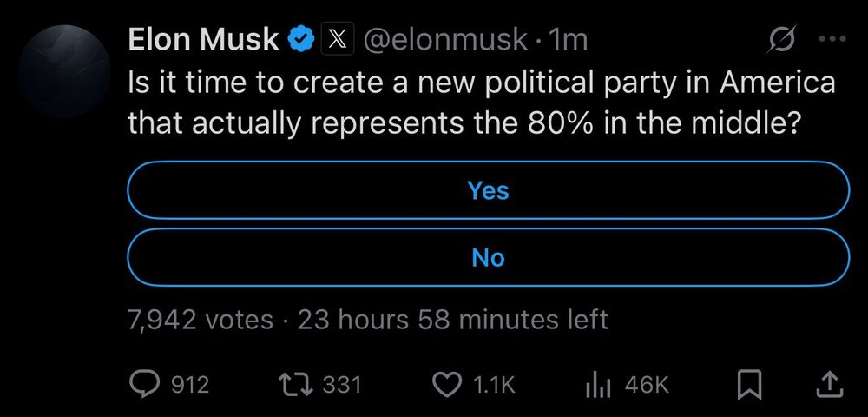
Task: Click the 7,942 votes count
Action: pyautogui.click(x=201, y=320)
